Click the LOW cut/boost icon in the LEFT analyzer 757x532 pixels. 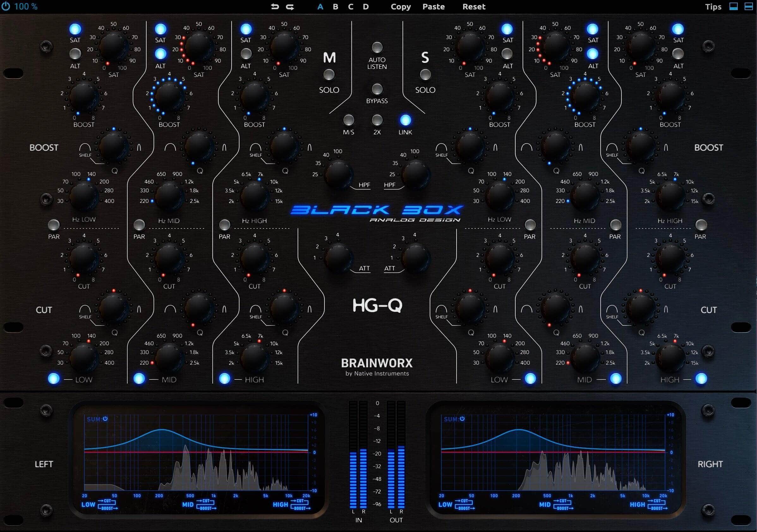[x=108, y=504]
